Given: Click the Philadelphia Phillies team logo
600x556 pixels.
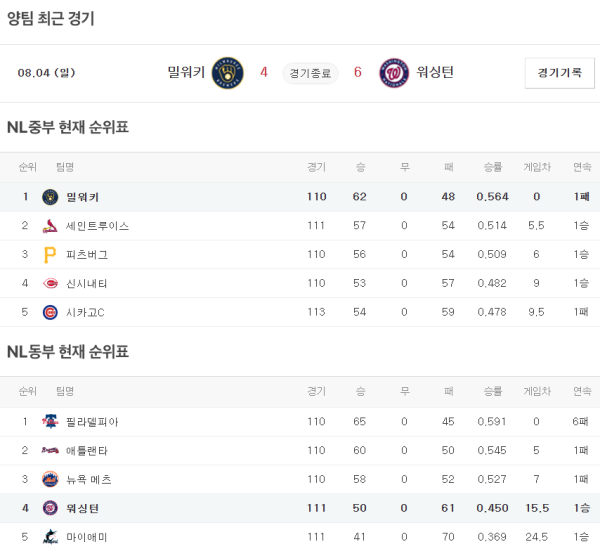Looking at the screenshot, I should [50, 422].
